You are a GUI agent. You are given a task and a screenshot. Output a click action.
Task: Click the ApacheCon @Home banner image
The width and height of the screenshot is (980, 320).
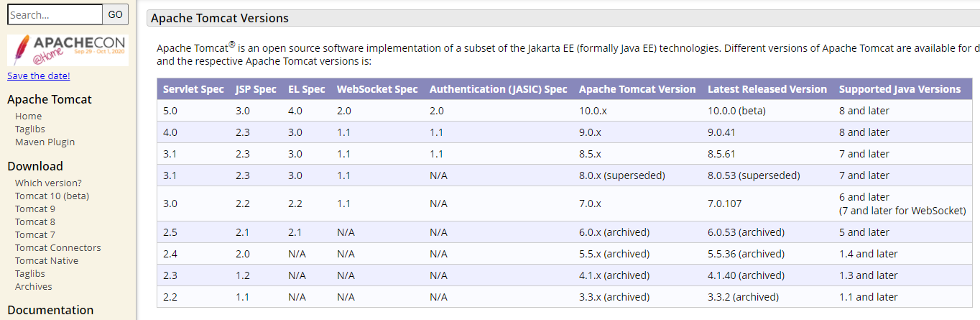(x=68, y=50)
